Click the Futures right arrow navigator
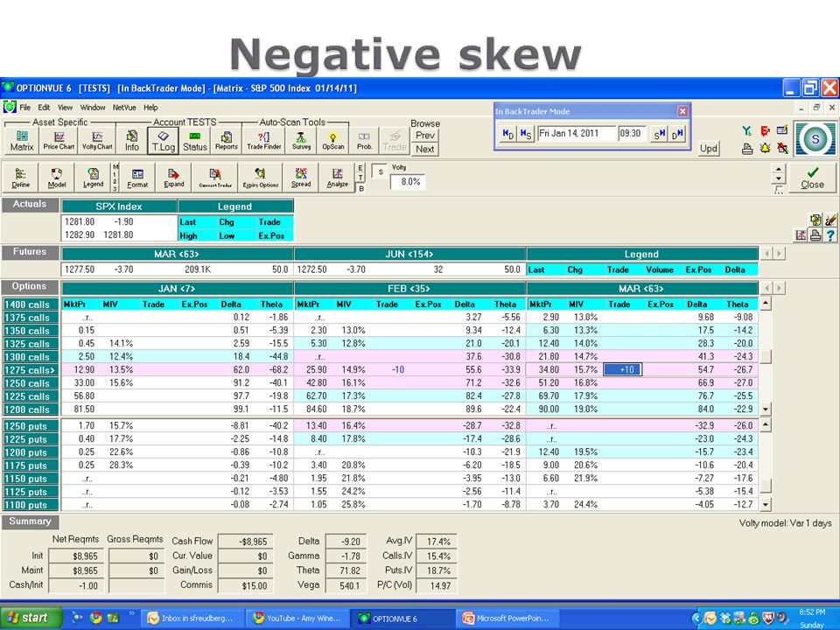This screenshot has height=630, width=840. (x=780, y=254)
